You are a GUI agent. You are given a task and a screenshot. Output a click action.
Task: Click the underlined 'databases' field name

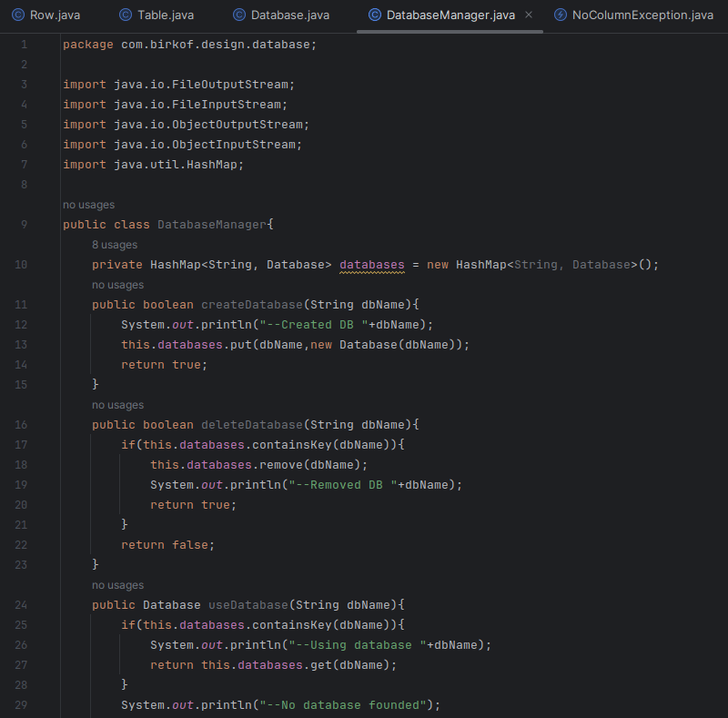tap(372, 265)
